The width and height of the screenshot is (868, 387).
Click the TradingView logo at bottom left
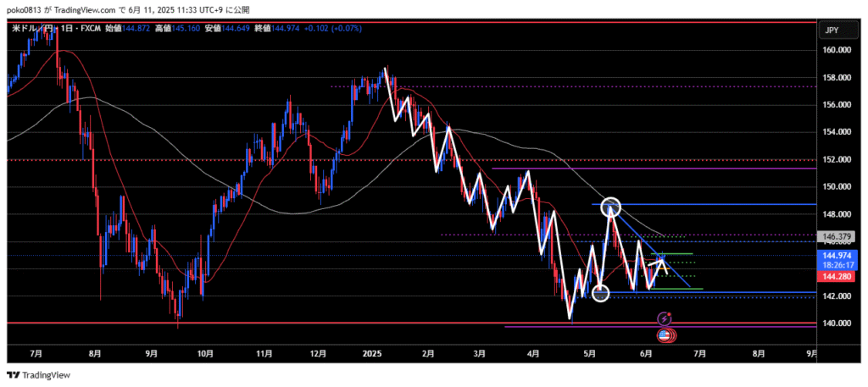[39, 375]
